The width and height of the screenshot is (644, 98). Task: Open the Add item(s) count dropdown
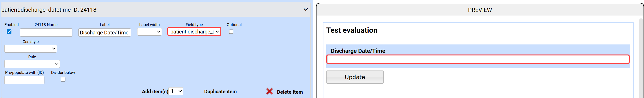click(x=176, y=91)
